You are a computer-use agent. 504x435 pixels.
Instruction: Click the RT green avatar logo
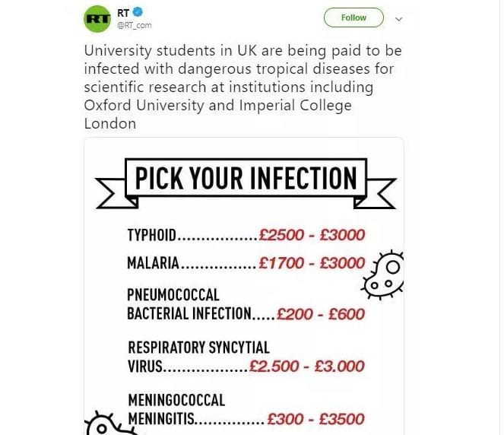[x=97, y=17]
